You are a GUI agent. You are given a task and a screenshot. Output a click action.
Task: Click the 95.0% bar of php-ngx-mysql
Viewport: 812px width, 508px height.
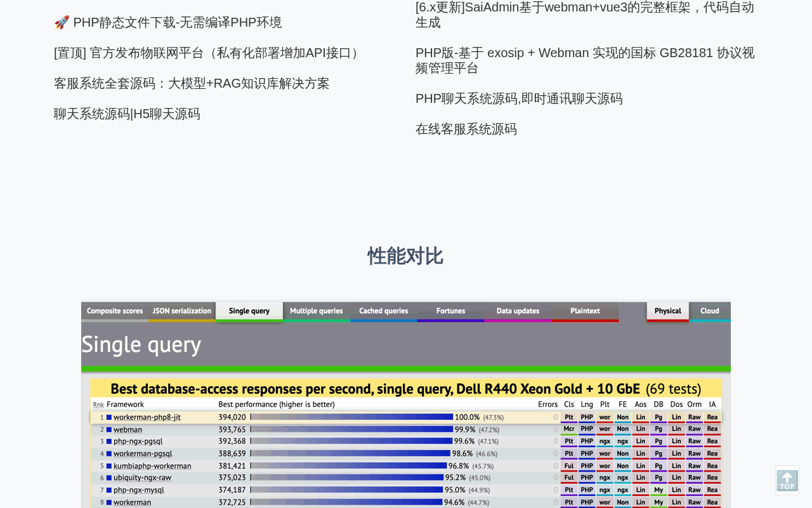tap(347, 490)
